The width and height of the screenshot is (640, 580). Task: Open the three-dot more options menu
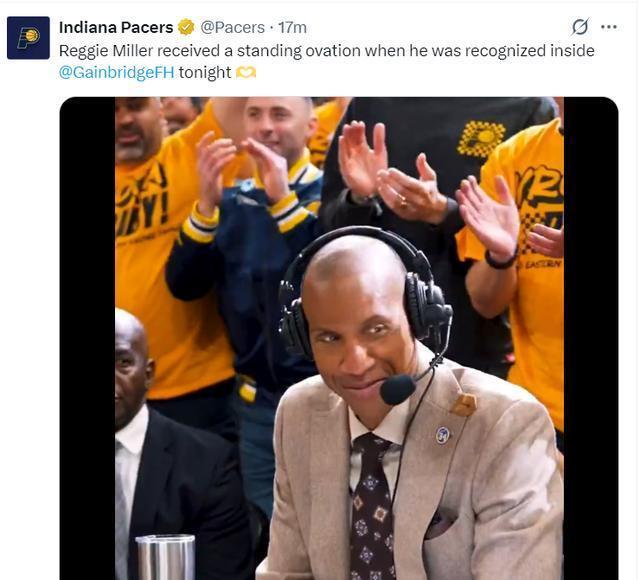coord(609,27)
